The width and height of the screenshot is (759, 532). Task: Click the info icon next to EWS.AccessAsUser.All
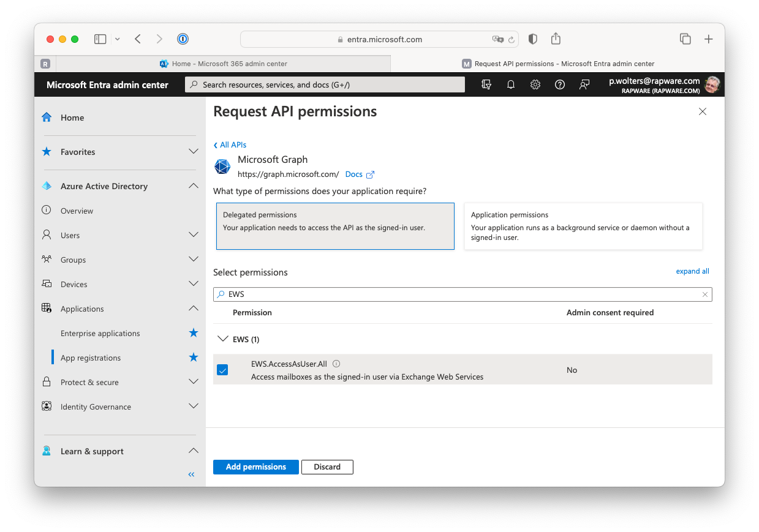336,363
